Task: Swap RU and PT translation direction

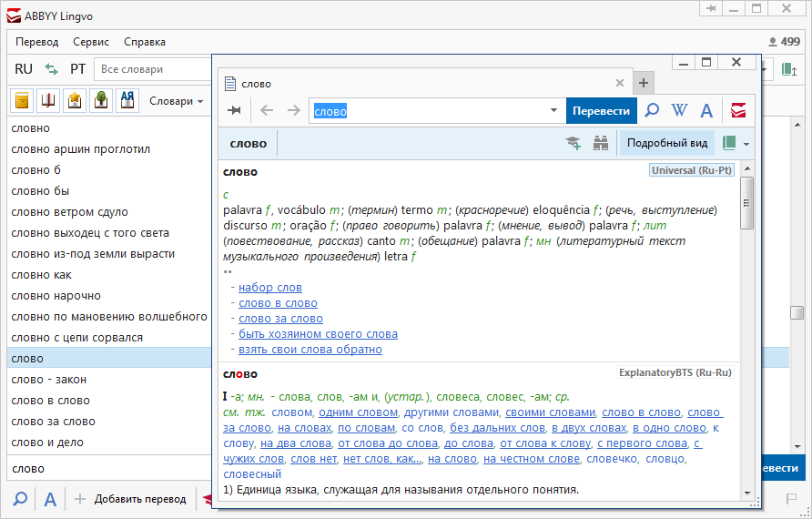Action: click(x=52, y=69)
